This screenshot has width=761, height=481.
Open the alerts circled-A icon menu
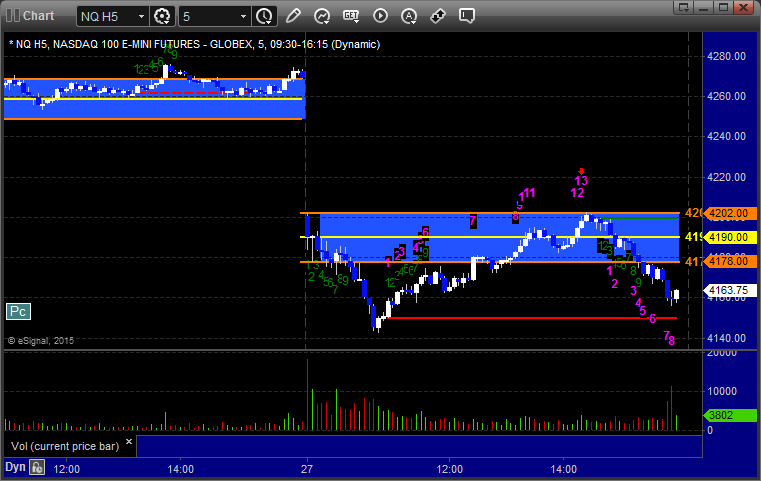coord(409,16)
